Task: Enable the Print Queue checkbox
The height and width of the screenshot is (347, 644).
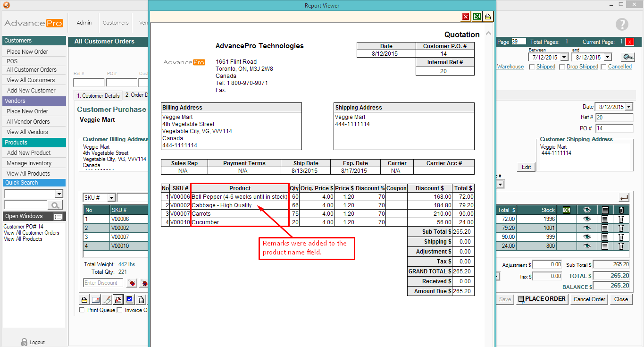Action: (82, 310)
